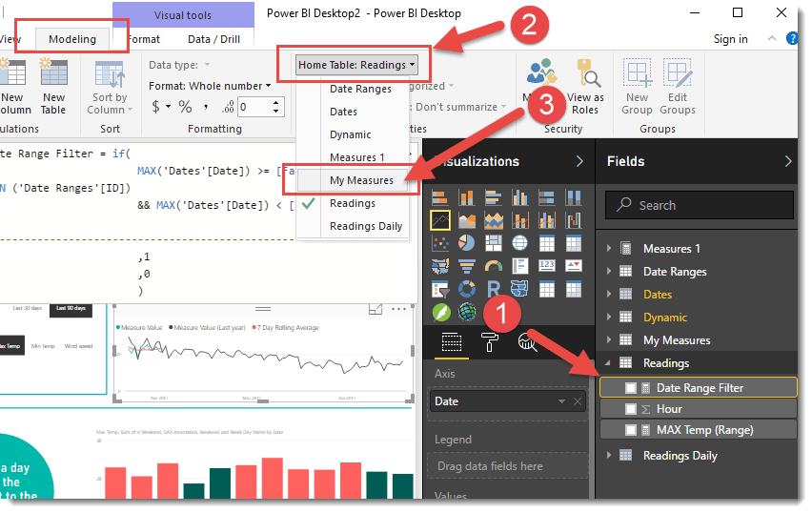Select the area chart visual
The image size is (812, 513).
467,220
